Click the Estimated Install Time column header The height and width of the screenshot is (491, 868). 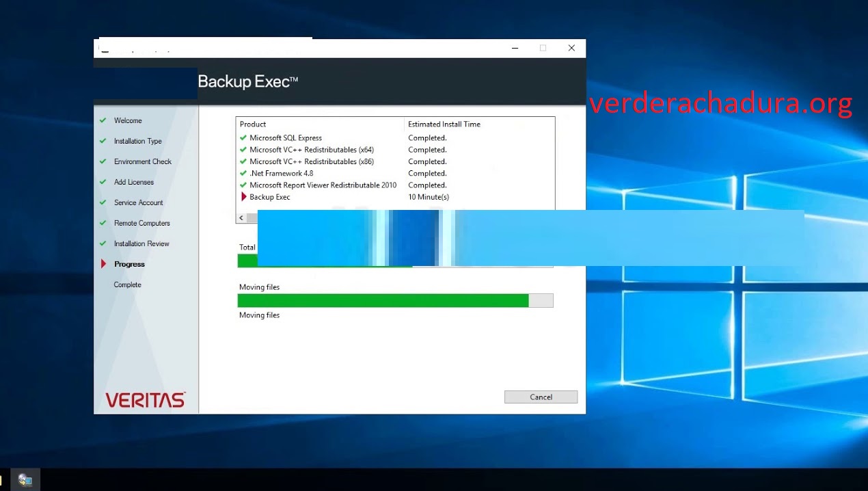(x=479, y=124)
